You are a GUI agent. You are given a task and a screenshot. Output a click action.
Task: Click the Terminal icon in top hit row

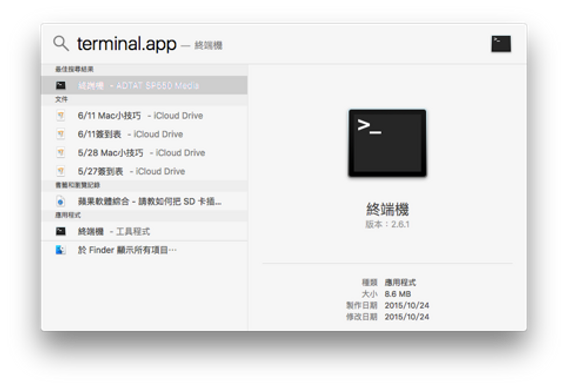tap(61, 85)
